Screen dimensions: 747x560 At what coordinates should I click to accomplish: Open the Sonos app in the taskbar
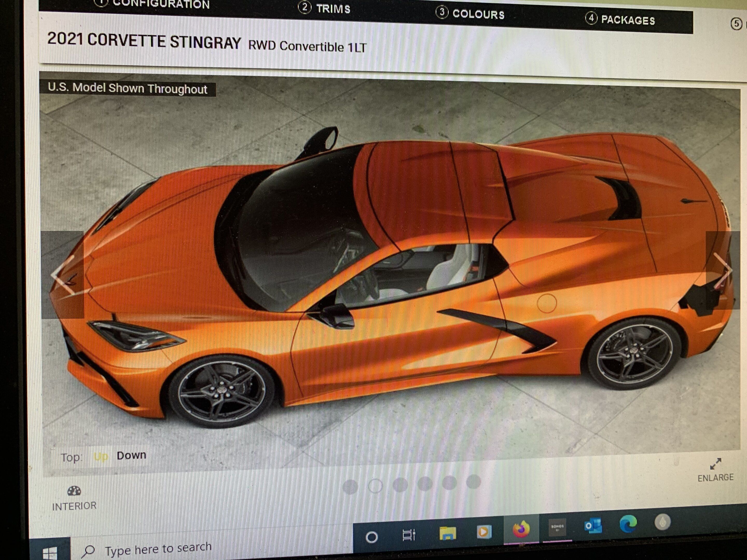pyautogui.click(x=557, y=528)
